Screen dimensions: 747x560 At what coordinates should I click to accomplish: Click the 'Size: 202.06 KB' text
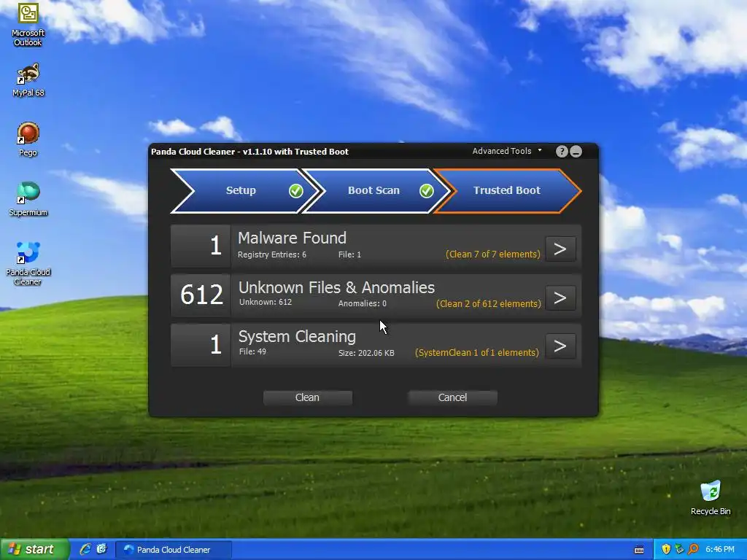366,353
